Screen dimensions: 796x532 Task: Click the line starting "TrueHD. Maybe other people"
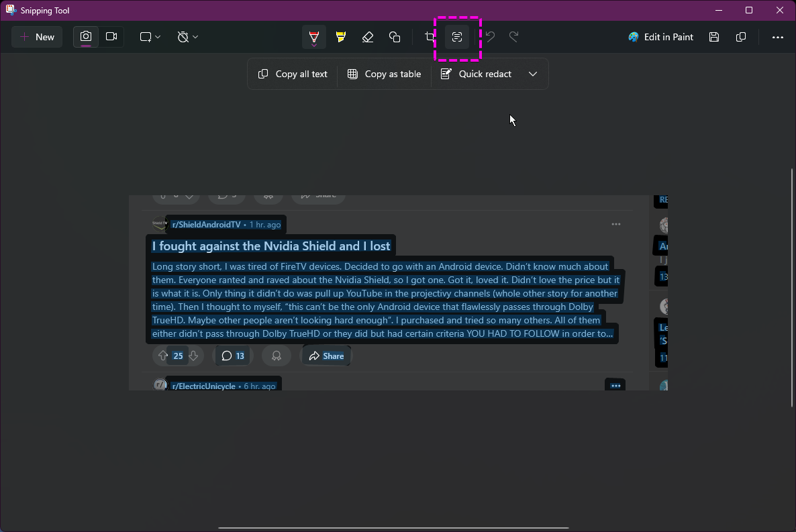[376, 320]
